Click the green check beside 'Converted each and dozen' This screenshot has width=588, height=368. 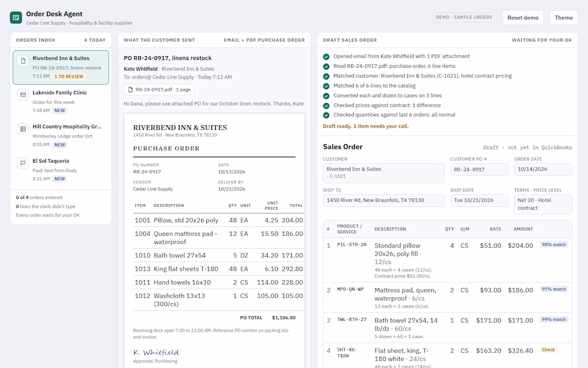click(326, 96)
